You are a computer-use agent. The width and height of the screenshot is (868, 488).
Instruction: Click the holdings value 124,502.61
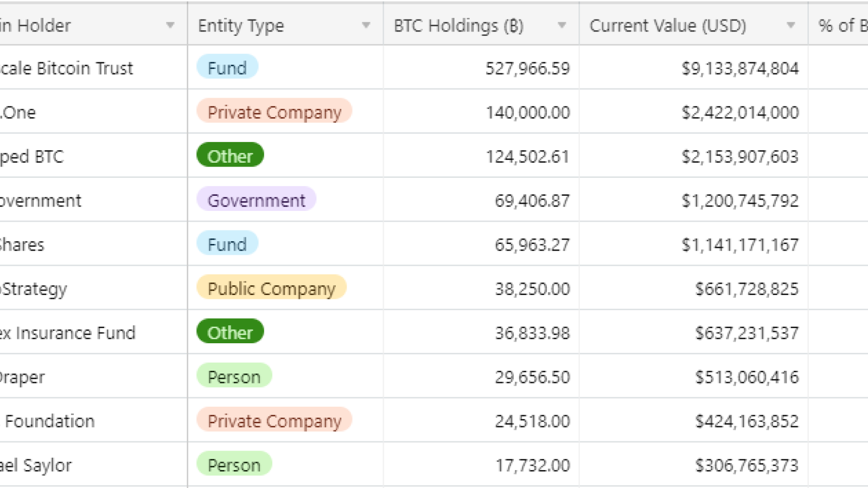tap(527, 157)
